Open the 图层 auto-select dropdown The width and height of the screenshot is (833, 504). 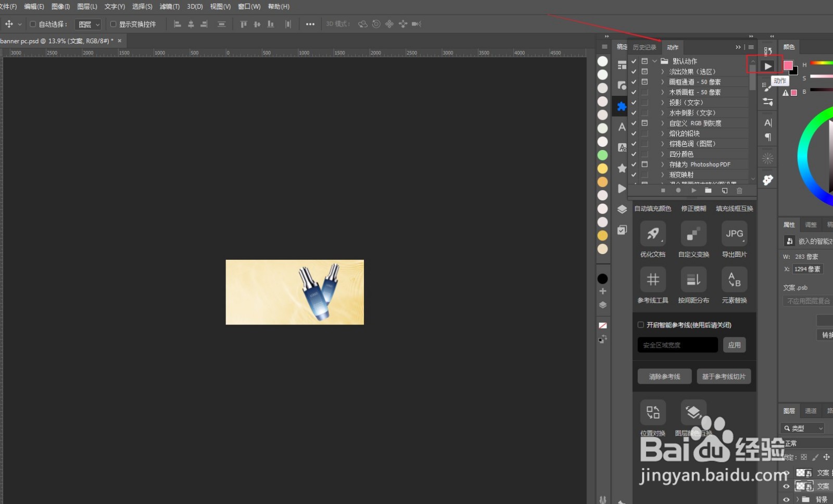click(88, 24)
